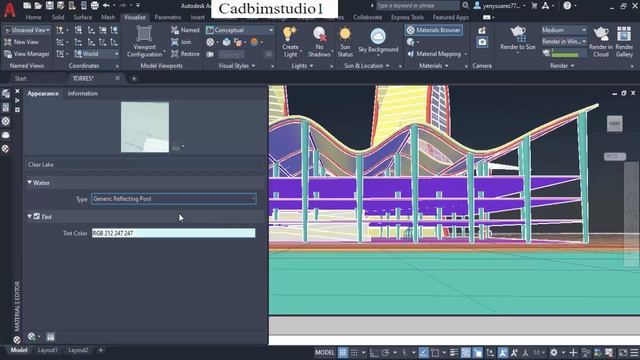Open the Conceptual visual style dropdown
Image resolution: width=640 pixels, height=360 pixels.
(240, 30)
